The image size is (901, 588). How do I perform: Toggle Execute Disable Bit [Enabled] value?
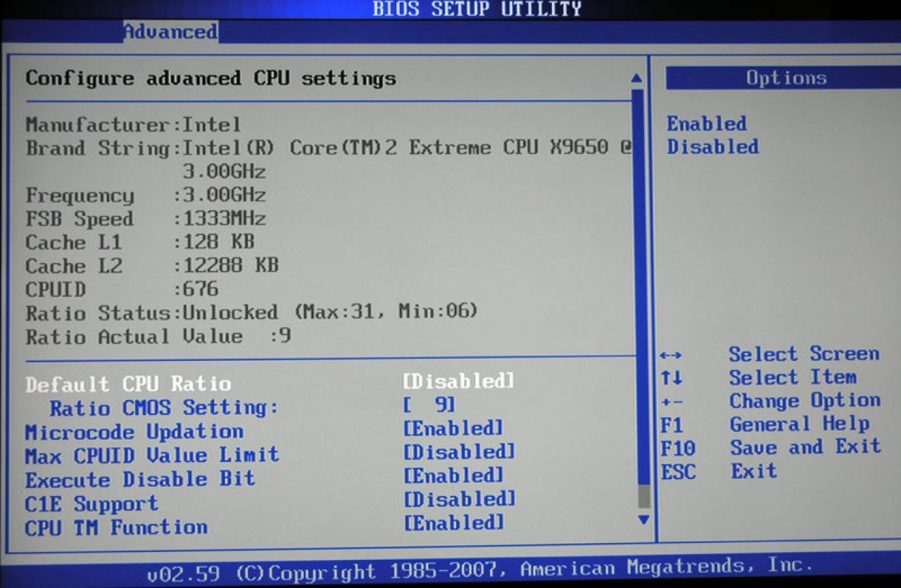(x=453, y=475)
